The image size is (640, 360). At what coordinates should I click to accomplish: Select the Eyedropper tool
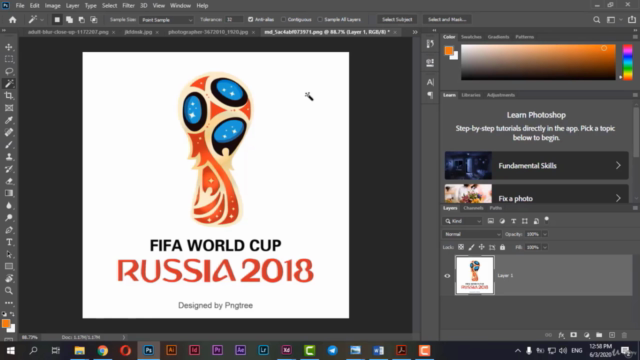pos(9,120)
